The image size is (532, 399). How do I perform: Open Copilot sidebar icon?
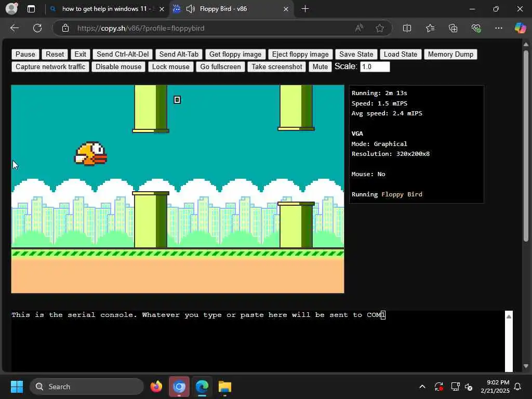click(520, 28)
